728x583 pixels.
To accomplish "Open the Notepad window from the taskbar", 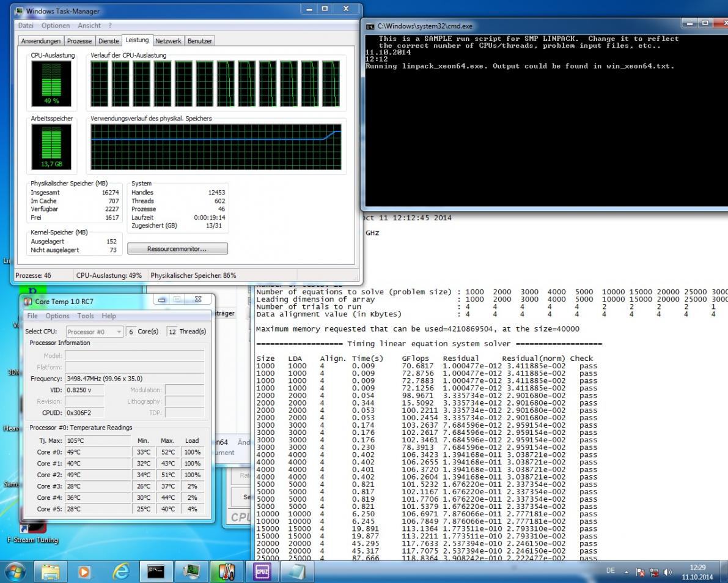I will click(x=296, y=571).
